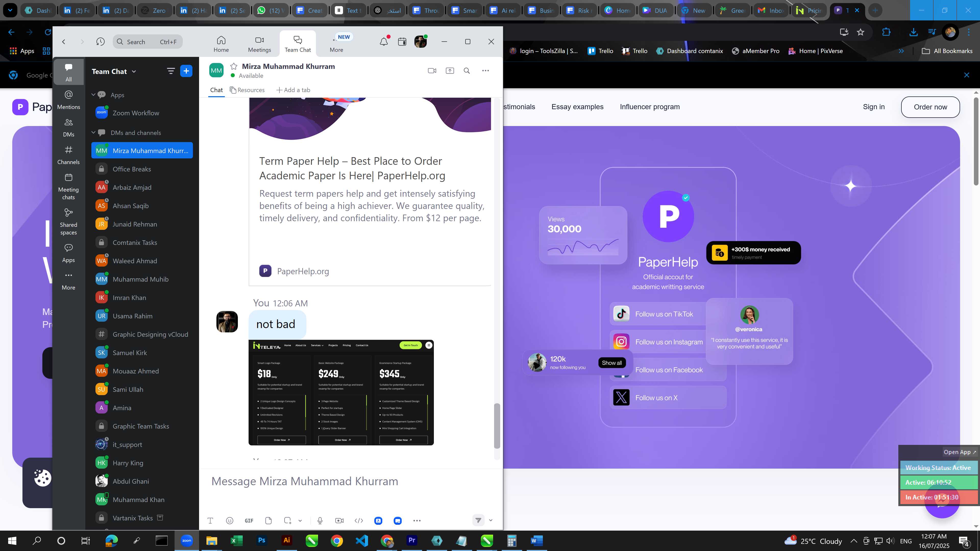
Task: Switch to the Resources tab in chat
Action: coord(247,90)
